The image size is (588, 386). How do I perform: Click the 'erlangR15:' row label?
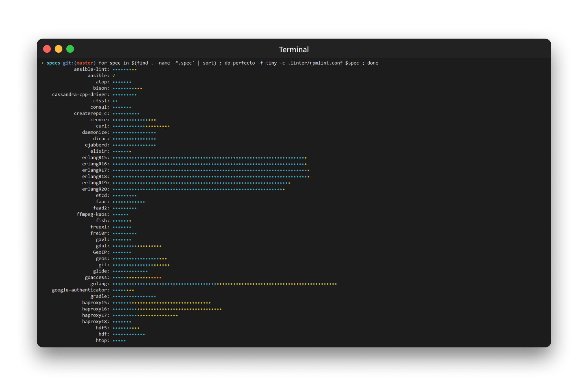(96, 158)
